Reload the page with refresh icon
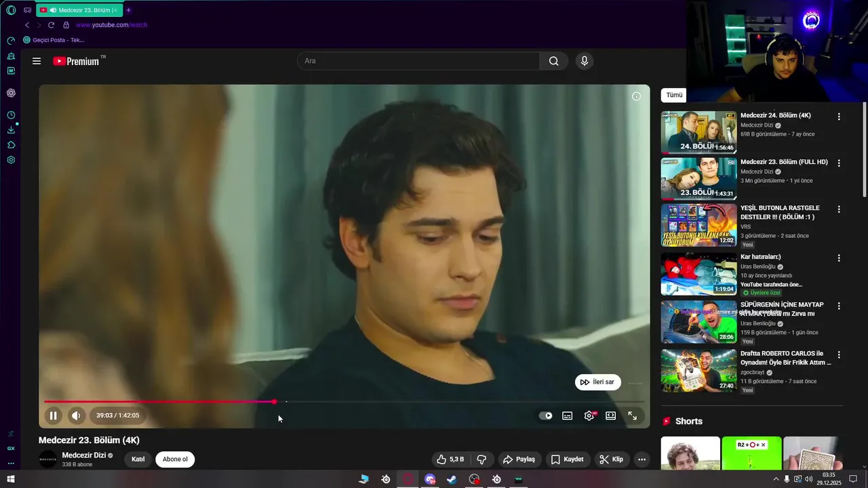Image resolution: width=868 pixels, height=488 pixels. (51, 25)
